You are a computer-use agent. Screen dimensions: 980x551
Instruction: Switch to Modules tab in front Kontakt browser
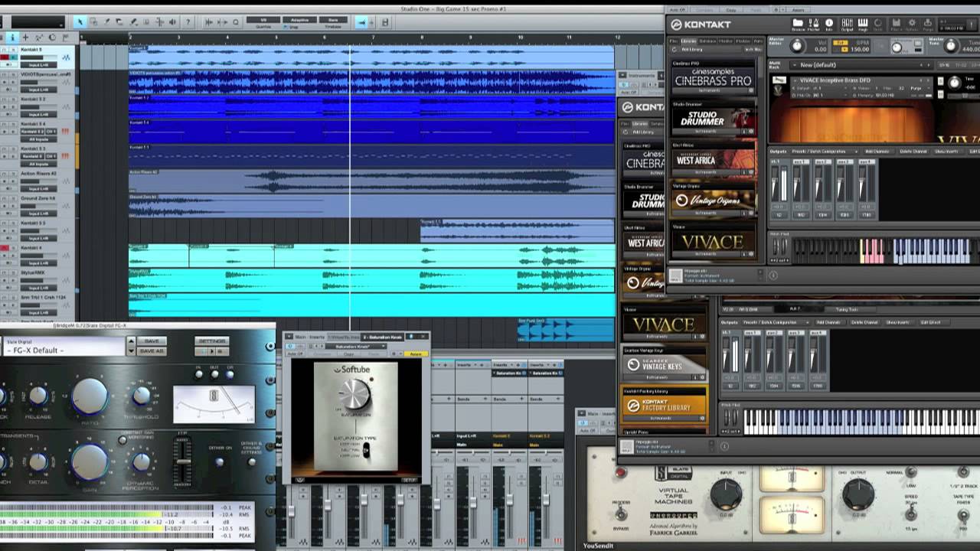743,41
